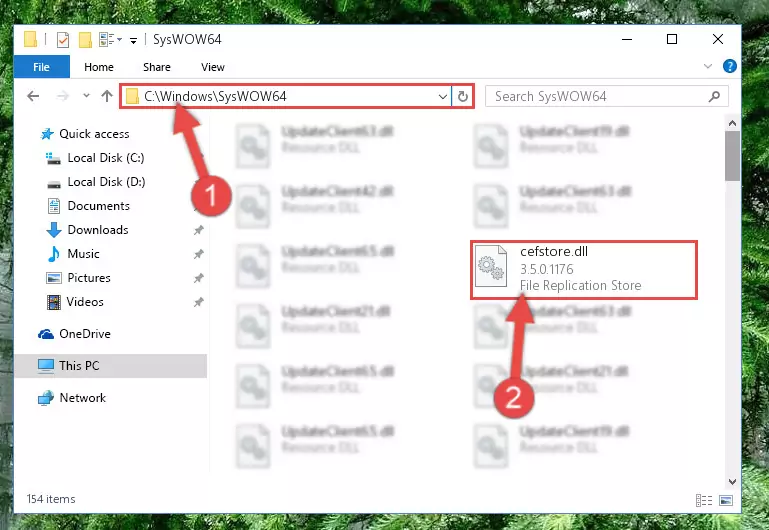This screenshot has height=530, width=769.
Task: Select Network in the navigation pane
Action: point(82,398)
